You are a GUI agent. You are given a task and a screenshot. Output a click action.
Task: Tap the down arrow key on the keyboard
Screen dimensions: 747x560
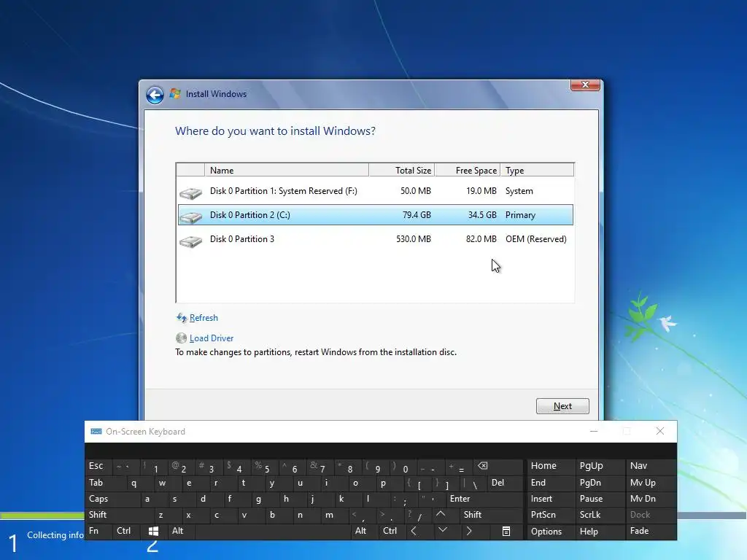443,531
